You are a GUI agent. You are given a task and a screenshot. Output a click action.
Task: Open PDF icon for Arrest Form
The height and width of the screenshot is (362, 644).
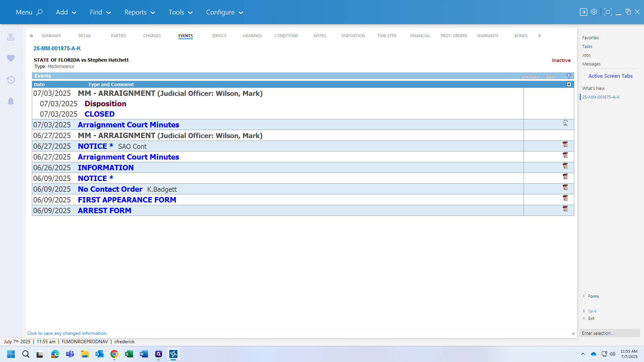(x=565, y=208)
